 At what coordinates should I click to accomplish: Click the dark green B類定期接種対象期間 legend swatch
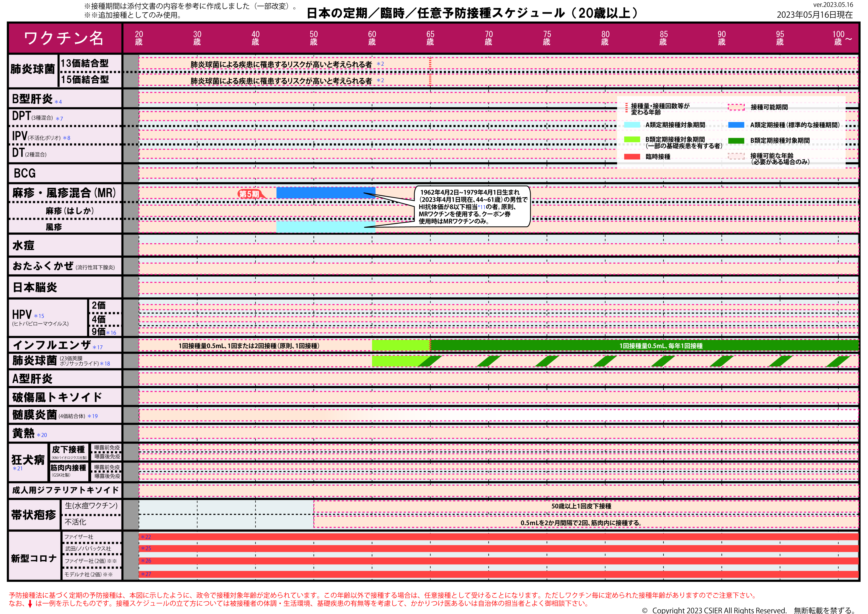click(736, 141)
